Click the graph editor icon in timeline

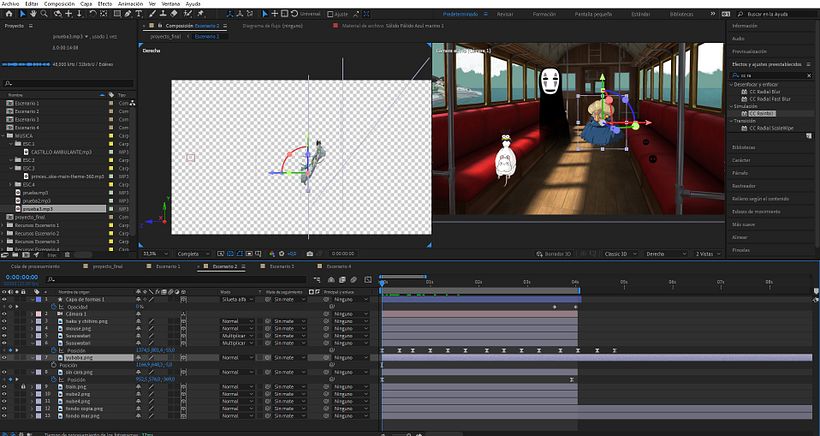[368, 280]
